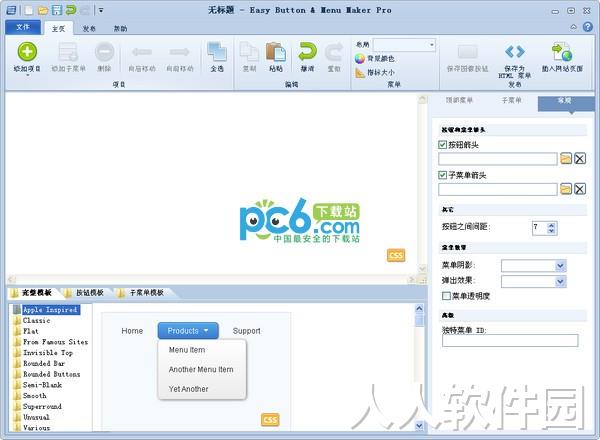Screen dimensions: 600x440
Task: Expand the quick access toolbar customize arrow
Action: click(x=101, y=10)
